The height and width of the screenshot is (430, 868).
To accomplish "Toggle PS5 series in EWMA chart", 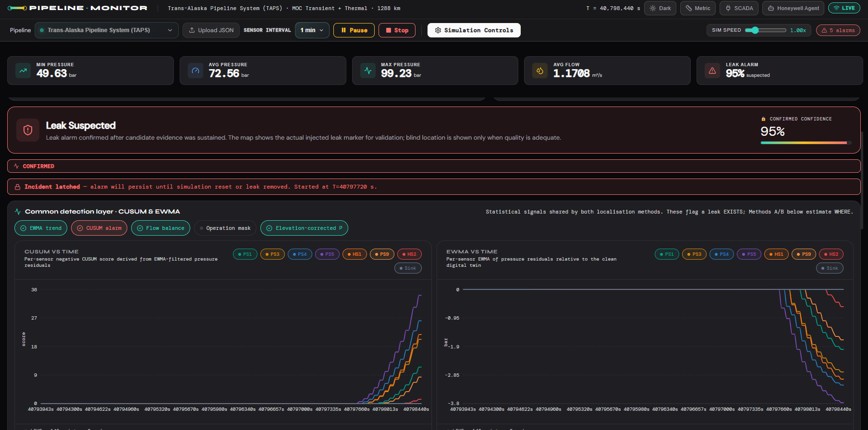I will coord(749,254).
